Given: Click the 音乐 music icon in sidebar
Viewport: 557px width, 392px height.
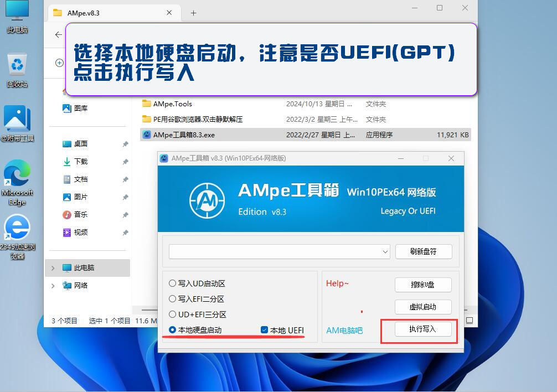Looking at the screenshot, I should (x=67, y=214).
